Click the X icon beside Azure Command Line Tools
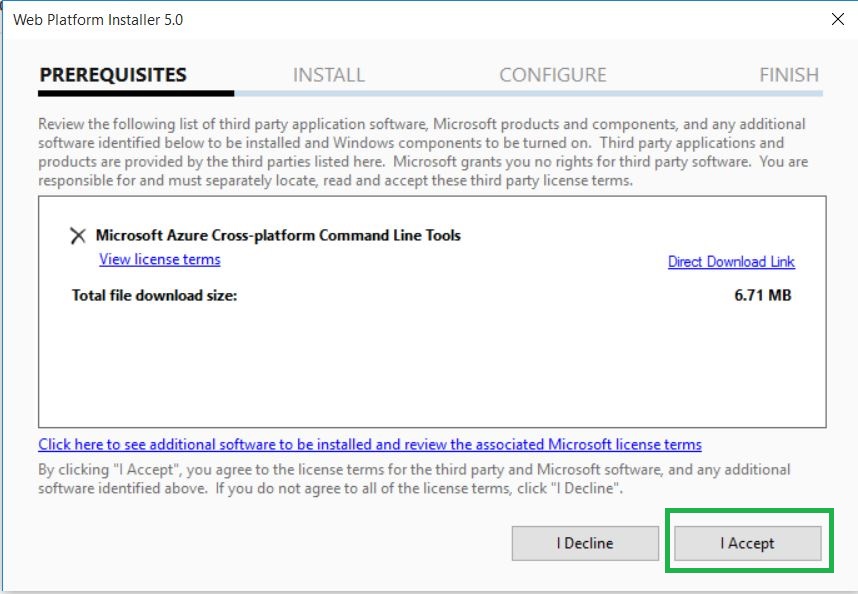This screenshot has width=858, height=594. 77,236
